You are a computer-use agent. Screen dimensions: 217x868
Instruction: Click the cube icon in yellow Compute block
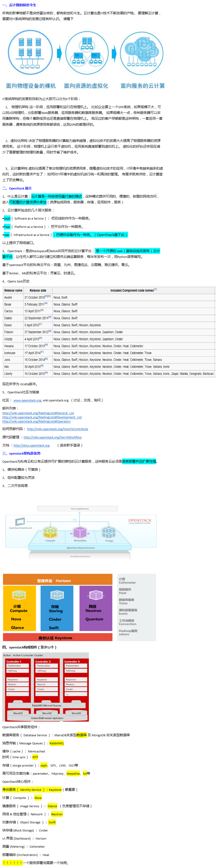pos(19,595)
